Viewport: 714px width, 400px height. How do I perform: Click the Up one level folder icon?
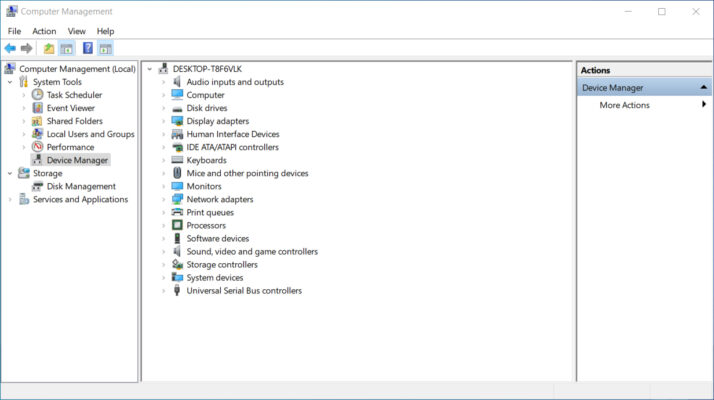pos(49,48)
